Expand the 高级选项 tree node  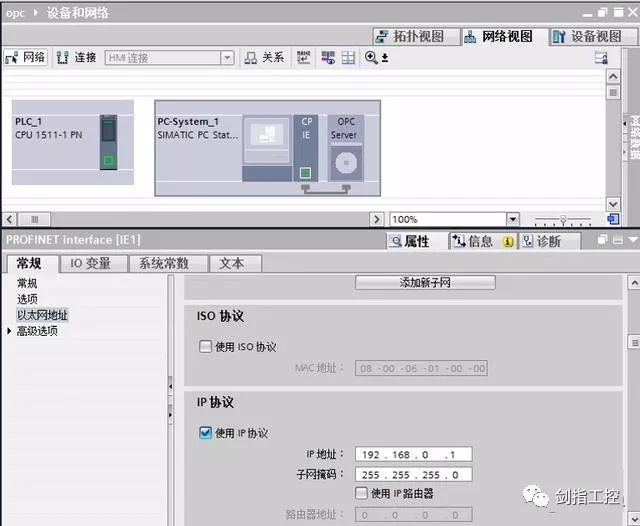coord(11,331)
